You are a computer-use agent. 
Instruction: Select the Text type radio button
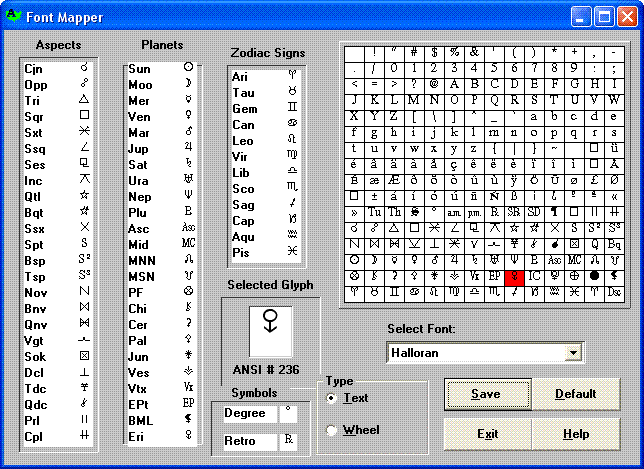332,398
